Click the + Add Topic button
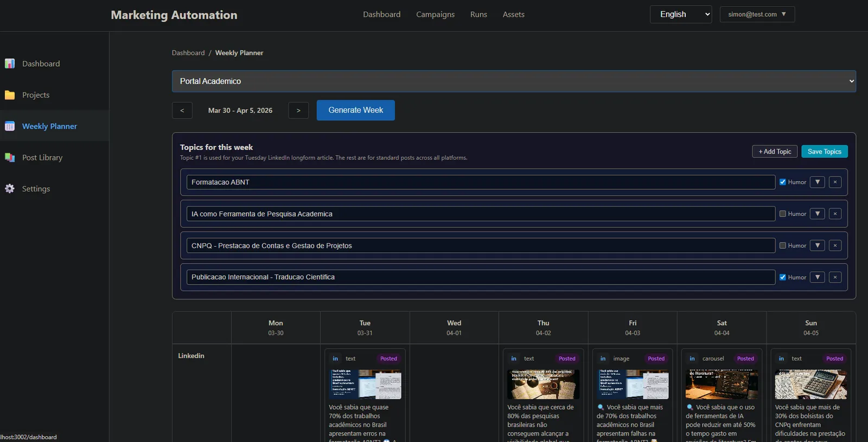 [775, 152]
